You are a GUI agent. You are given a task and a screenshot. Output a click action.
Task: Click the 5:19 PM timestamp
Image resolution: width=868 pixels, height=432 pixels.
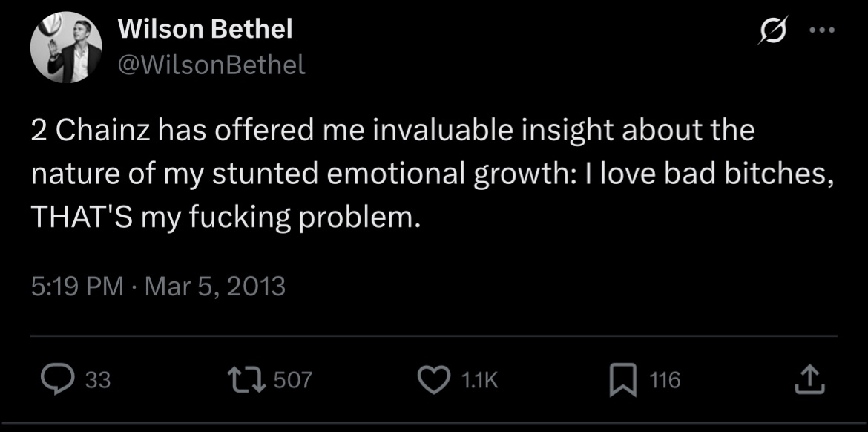[77, 287]
